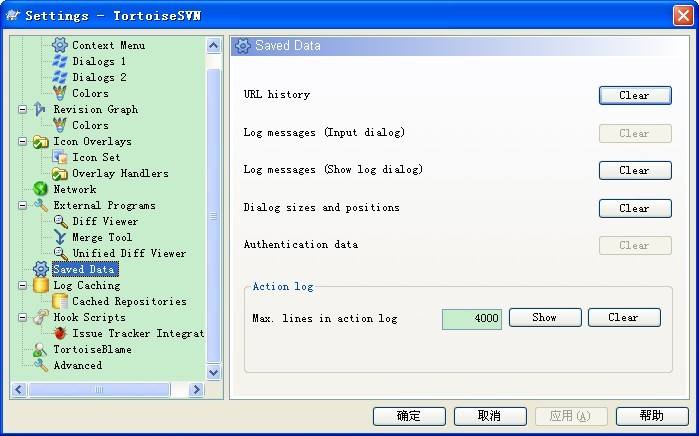Close the Settings window
699x436 pixels.
pyautogui.click(x=683, y=16)
